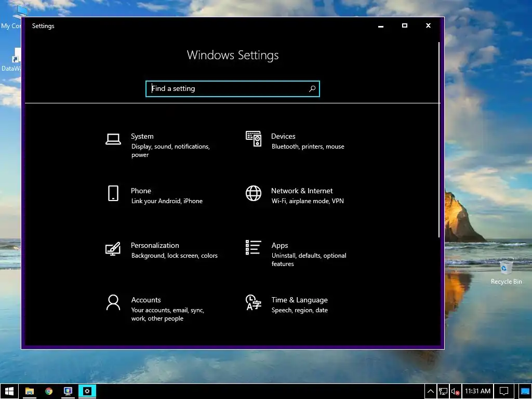Open the Apps list icon
Screen dimensions: 532x399
coord(254,247)
